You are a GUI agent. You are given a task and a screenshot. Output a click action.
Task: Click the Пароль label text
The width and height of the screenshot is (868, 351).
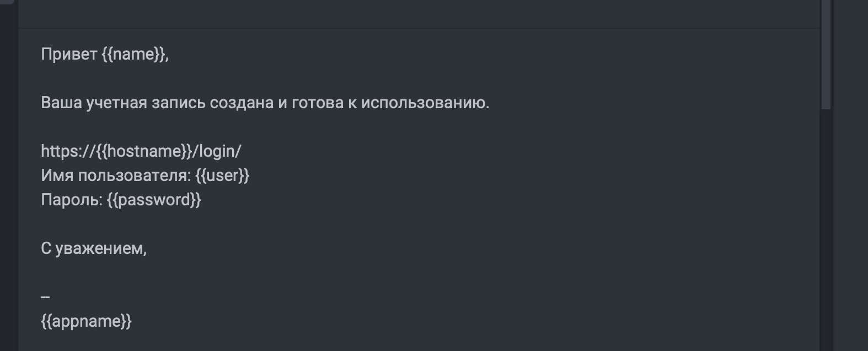72,200
